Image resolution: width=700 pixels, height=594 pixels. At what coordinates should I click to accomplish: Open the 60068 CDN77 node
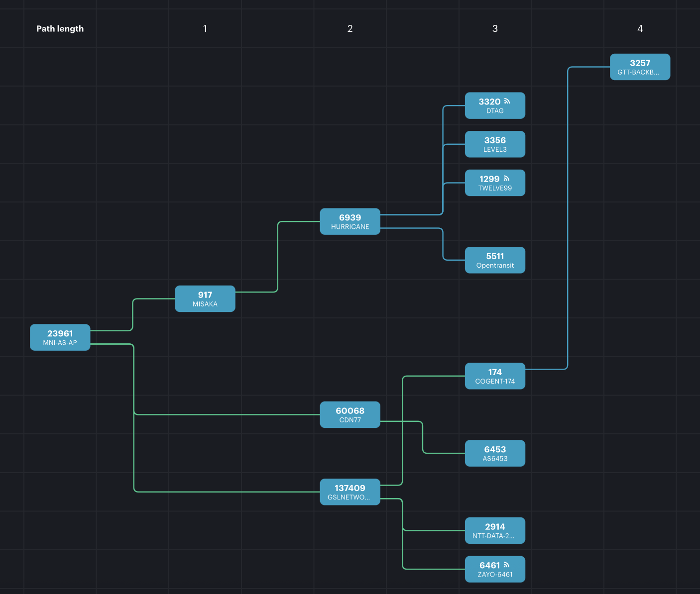[350, 414]
